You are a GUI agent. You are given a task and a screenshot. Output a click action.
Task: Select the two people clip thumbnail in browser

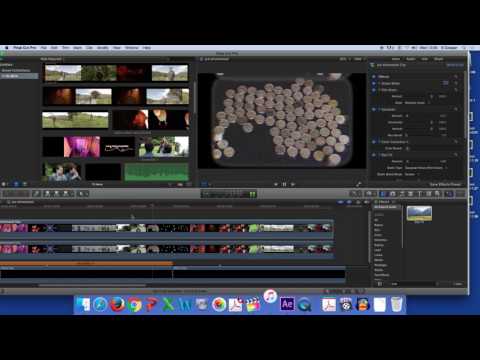62,172
